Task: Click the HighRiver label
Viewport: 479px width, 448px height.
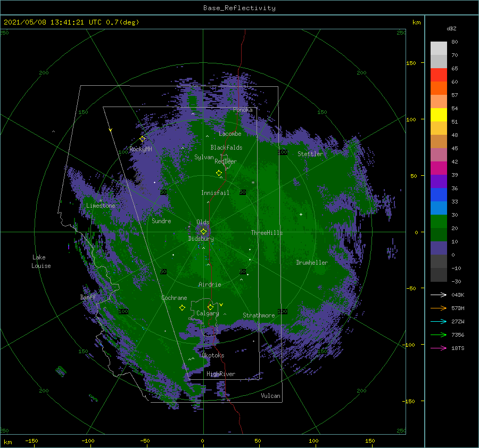Action: [x=221, y=374]
